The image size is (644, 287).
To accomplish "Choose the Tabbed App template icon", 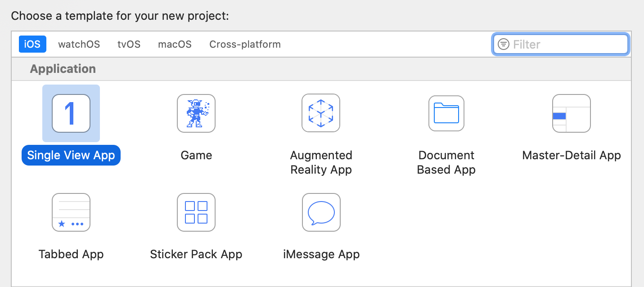I will (71, 212).
